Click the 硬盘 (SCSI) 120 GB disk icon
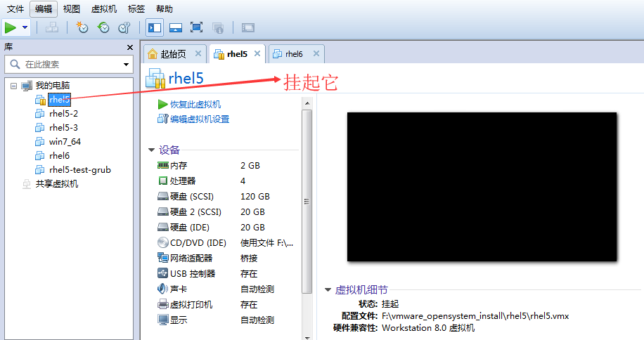Image resolution: width=644 pixels, height=340 pixels. point(163,197)
